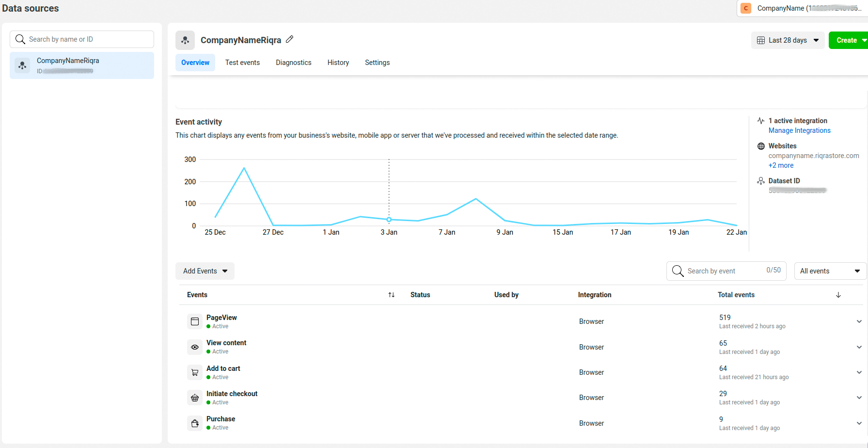Click the Event activity heading
The width and height of the screenshot is (868, 448).
click(x=199, y=122)
